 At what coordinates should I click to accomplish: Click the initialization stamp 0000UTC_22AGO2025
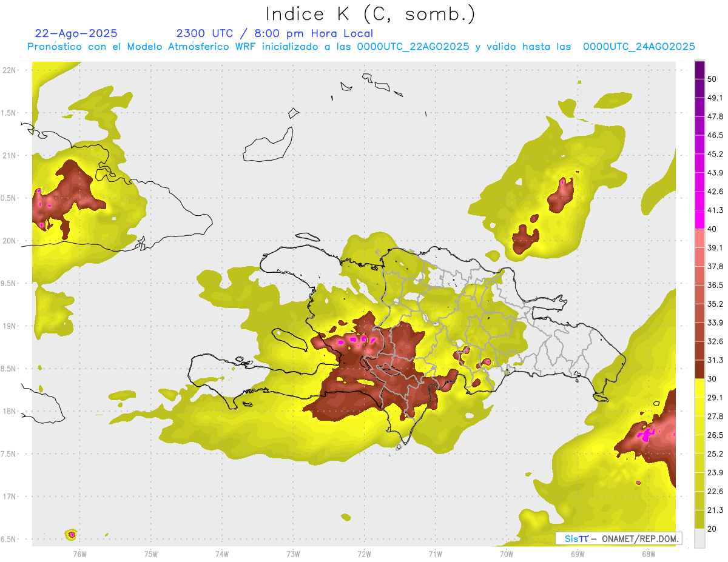[413, 47]
